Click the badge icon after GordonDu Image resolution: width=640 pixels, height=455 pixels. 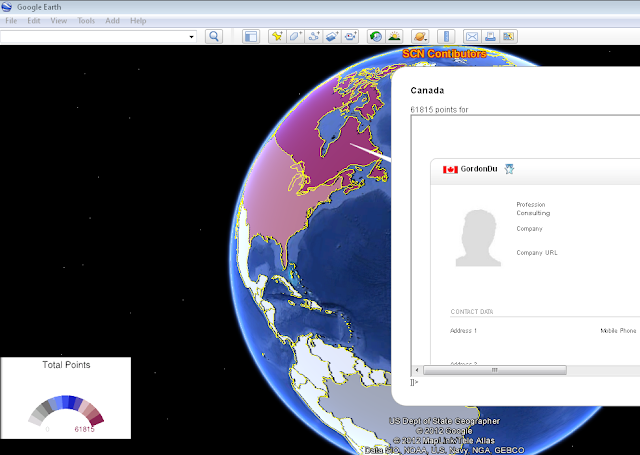(509, 169)
